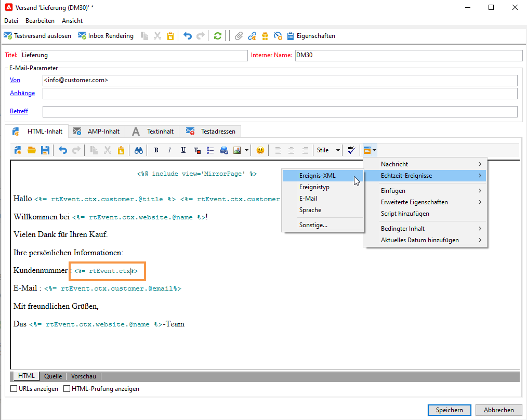
Task: Toggle italic formatting
Action: tap(169, 150)
